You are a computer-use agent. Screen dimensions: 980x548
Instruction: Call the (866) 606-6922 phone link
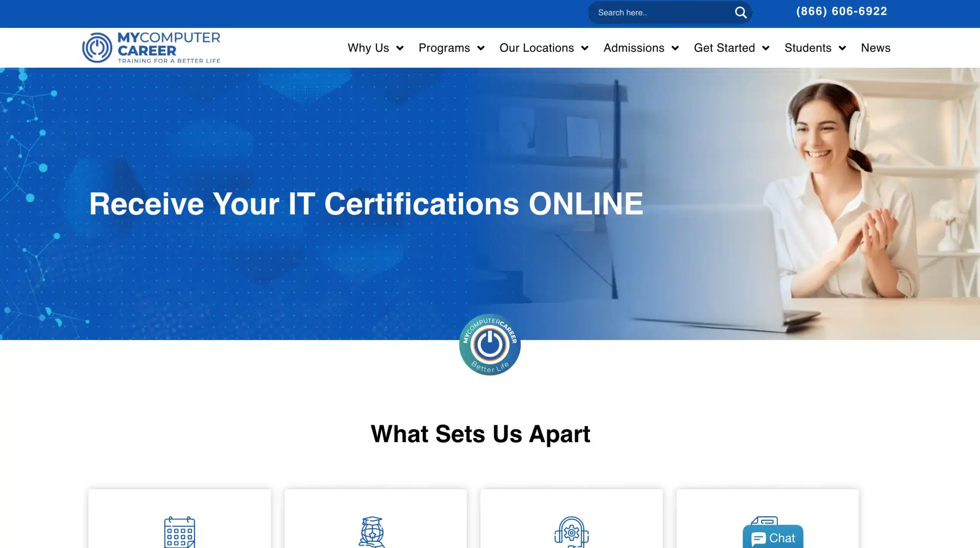841,11
